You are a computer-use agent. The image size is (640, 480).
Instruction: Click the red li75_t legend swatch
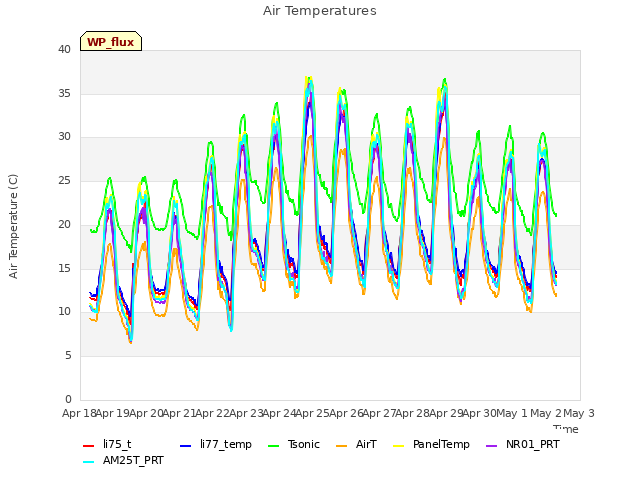[89, 446]
